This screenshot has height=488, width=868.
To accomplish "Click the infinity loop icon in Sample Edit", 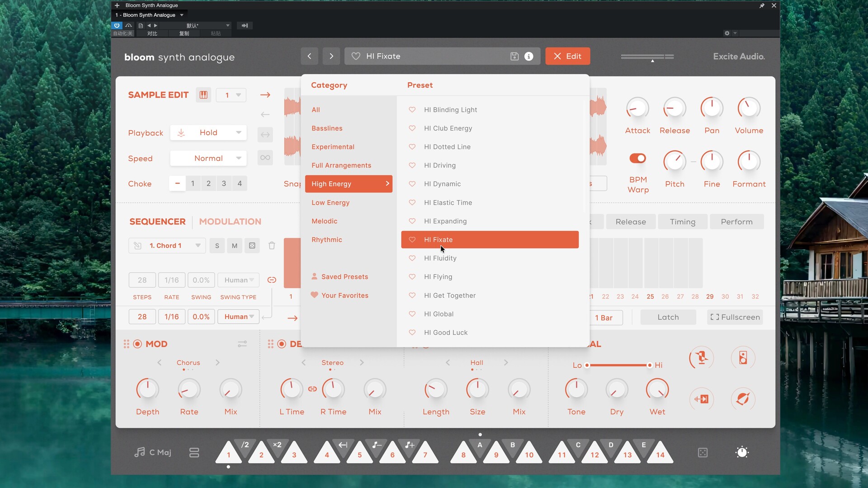I will pos(265,158).
